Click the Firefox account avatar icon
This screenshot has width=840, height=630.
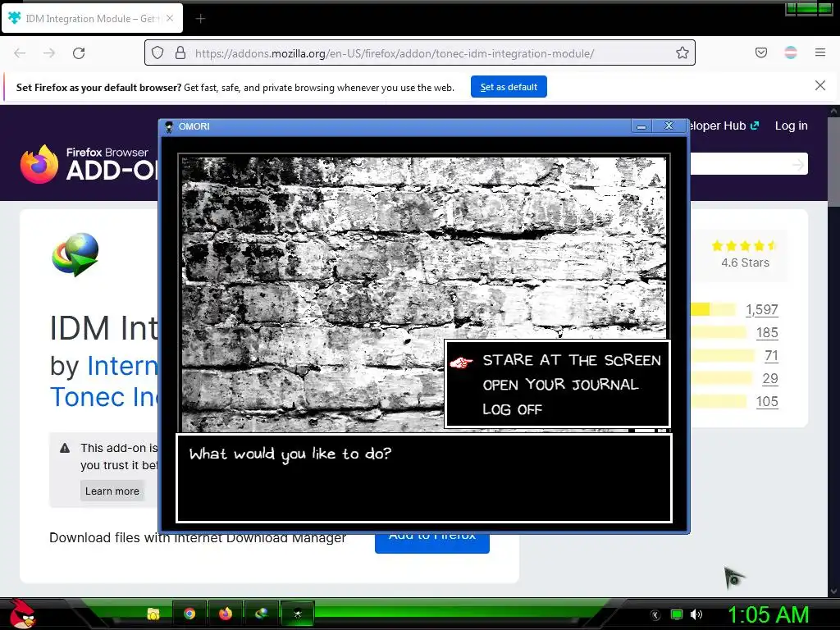tap(791, 52)
